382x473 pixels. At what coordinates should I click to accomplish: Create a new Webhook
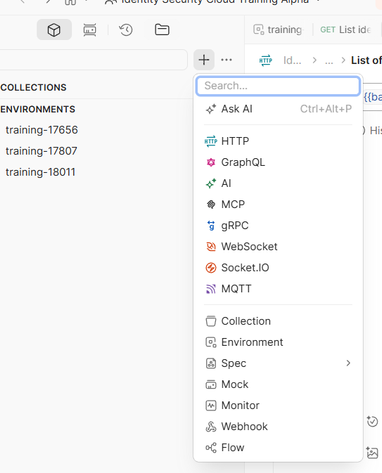278,426
